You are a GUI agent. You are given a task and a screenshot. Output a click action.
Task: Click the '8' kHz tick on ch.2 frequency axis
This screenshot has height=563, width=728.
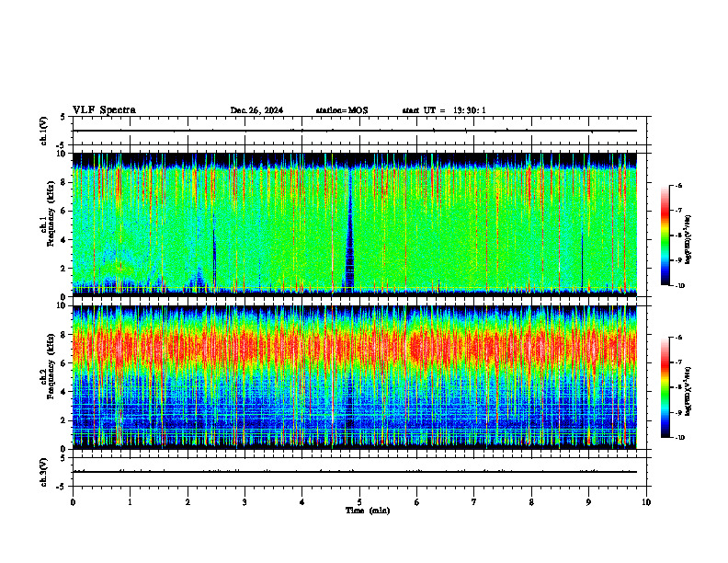point(64,335)
